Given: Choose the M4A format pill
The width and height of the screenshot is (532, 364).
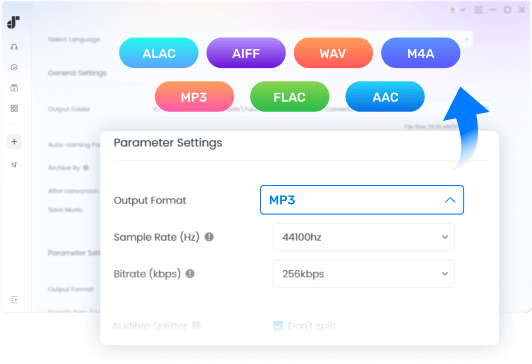Looking at the screenshot, I should coord(421,53).
